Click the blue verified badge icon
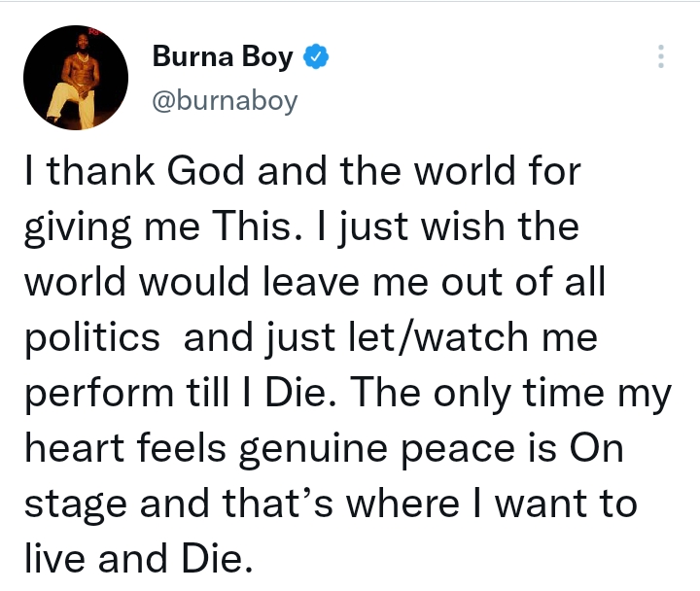700x591 pixels. point(316,56)
